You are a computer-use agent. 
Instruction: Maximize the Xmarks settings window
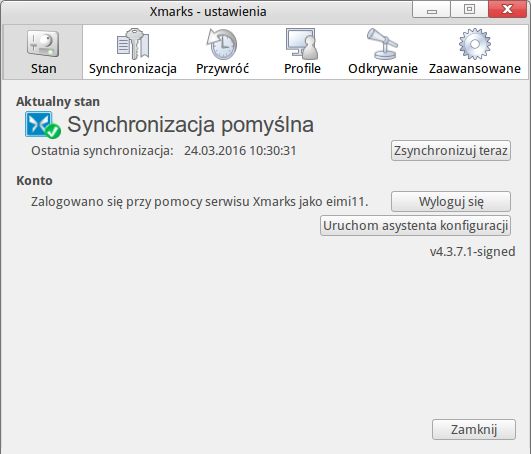point(469,9)
